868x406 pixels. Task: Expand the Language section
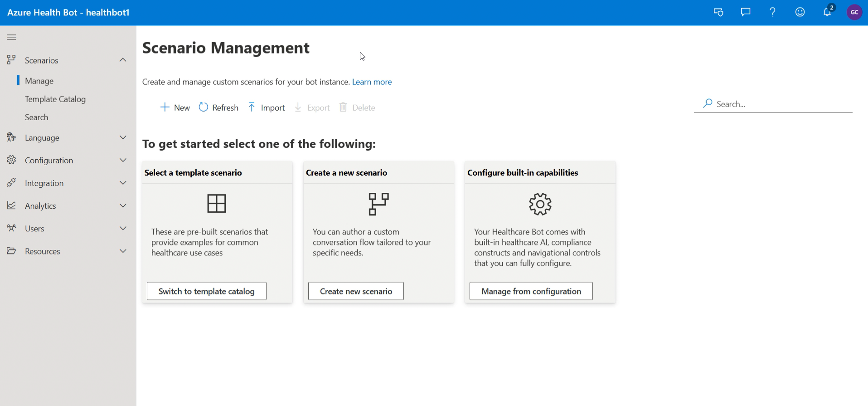click(x=68, y=137)
